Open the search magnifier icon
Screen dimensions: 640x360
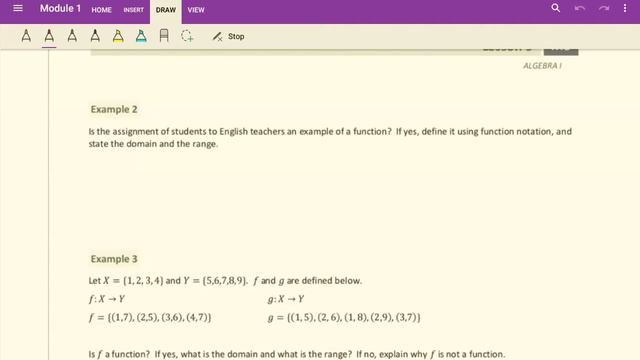[x=556, y=8]
